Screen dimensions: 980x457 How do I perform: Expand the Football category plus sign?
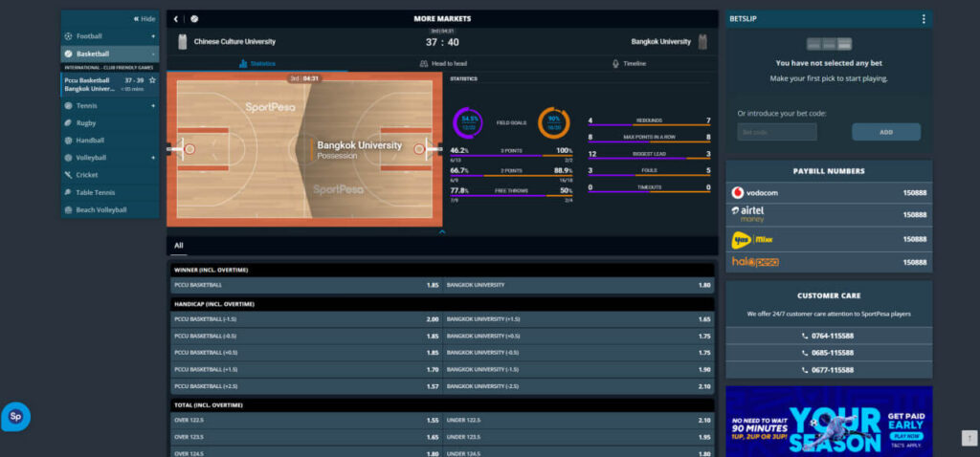(153, 36)
